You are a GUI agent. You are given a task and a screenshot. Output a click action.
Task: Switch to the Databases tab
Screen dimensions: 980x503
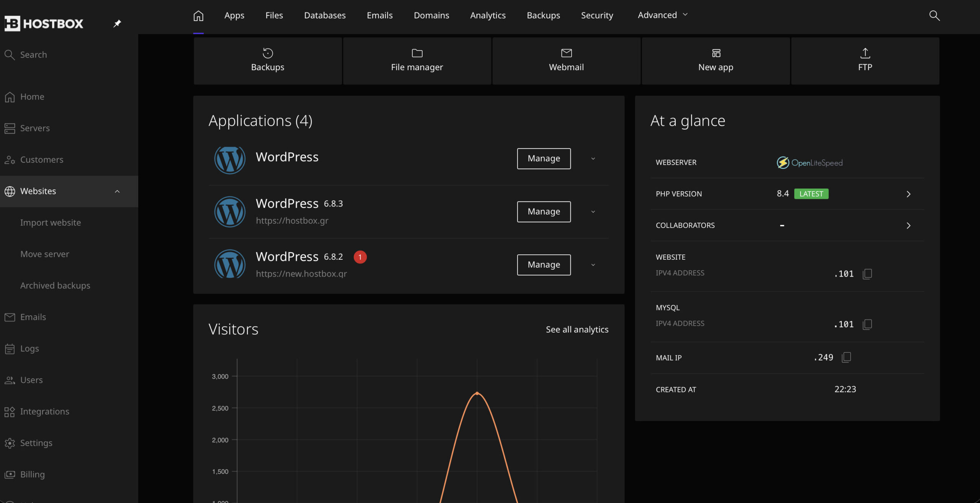tap(325, 16)
